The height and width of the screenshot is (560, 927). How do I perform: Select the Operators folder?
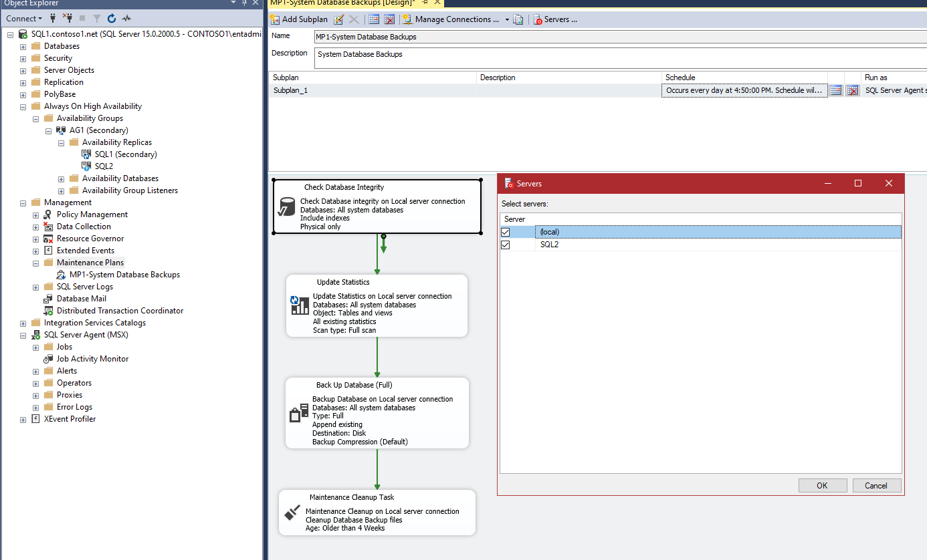74,383
